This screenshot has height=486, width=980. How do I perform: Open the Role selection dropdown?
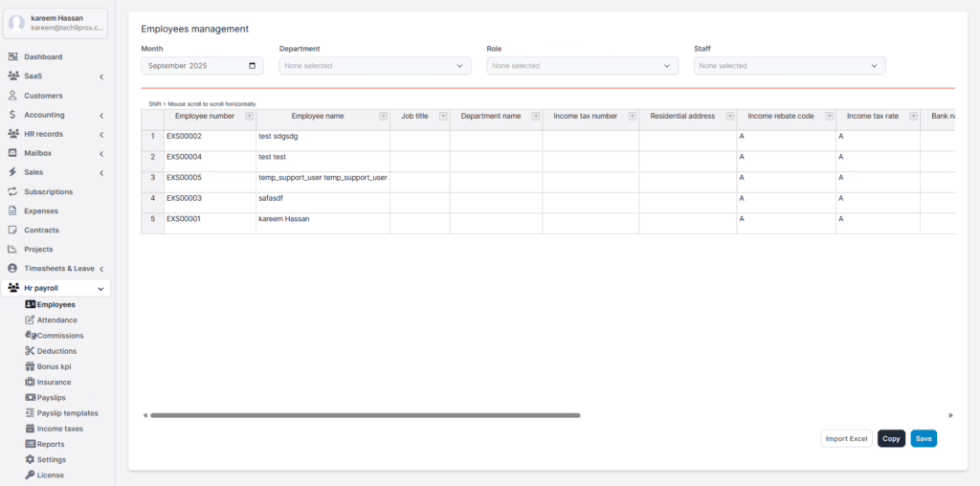point(582,66)
